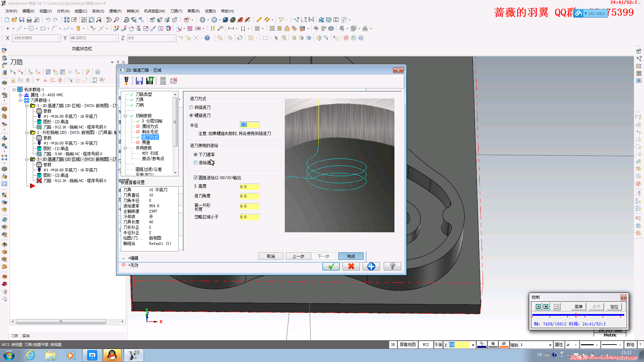Click the orange solid color swatch in status bar
This screenshot has height=362, width=644.
tap(504, 345)
